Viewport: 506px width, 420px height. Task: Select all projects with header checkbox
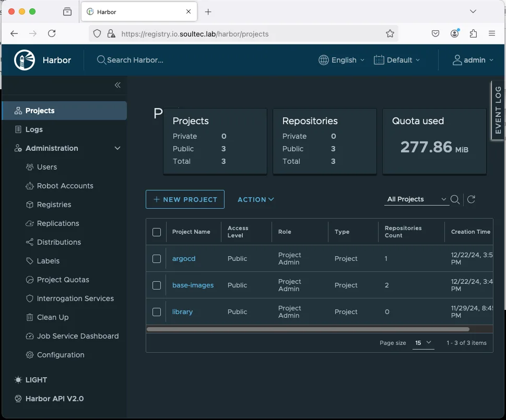pyautogui.click(x=157, y=232)
